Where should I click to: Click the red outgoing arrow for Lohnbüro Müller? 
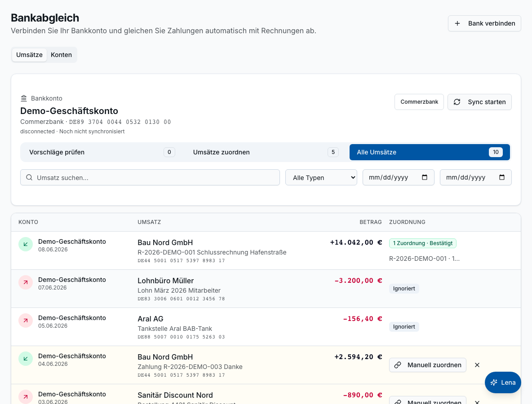tap(26, 282)
